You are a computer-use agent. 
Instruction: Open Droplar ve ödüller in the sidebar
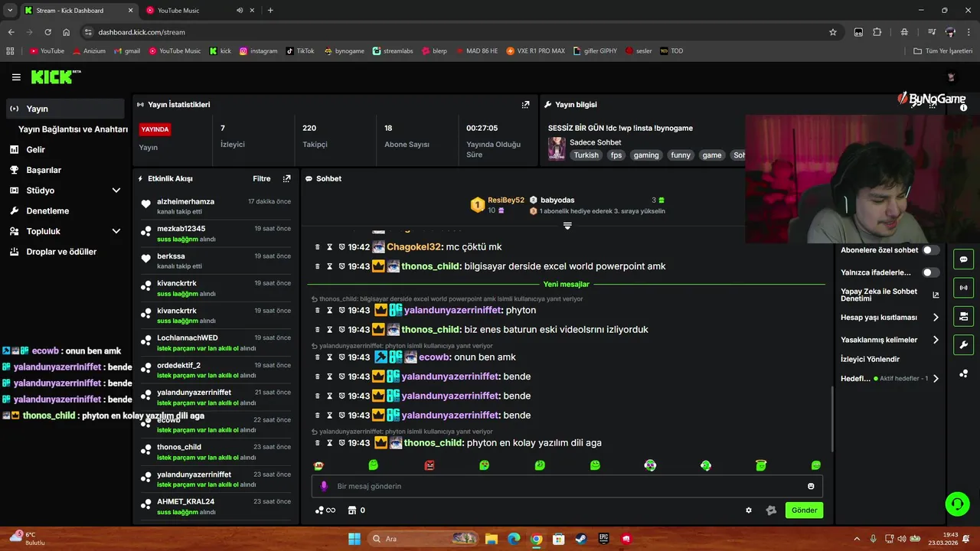(x=61, y=252)
